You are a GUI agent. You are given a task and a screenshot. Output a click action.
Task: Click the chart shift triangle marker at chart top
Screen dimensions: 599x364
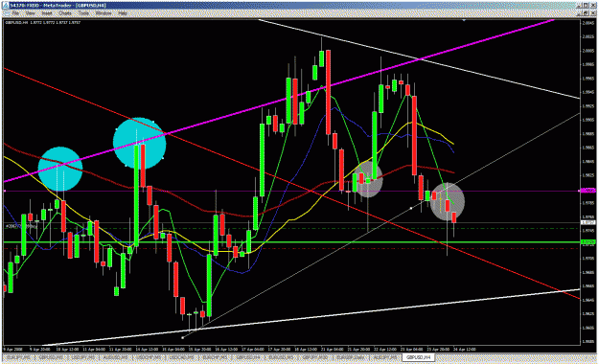[464, 20]
